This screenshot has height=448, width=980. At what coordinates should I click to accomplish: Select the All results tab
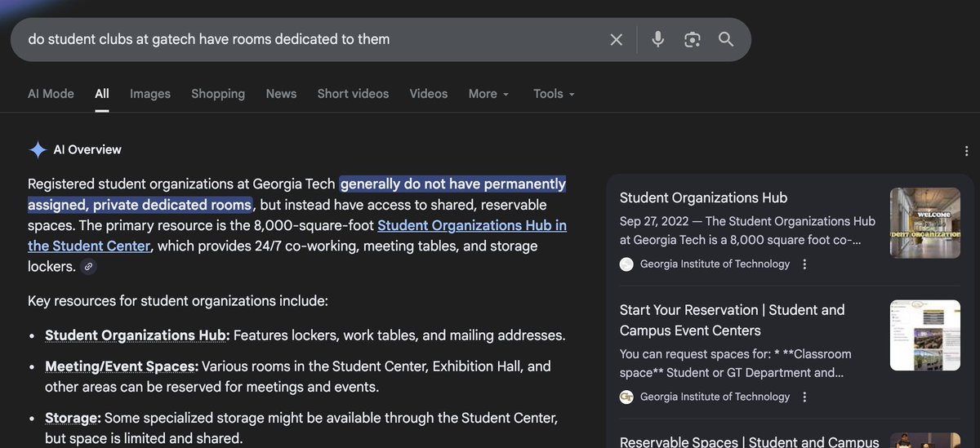(x=102, y=94)
